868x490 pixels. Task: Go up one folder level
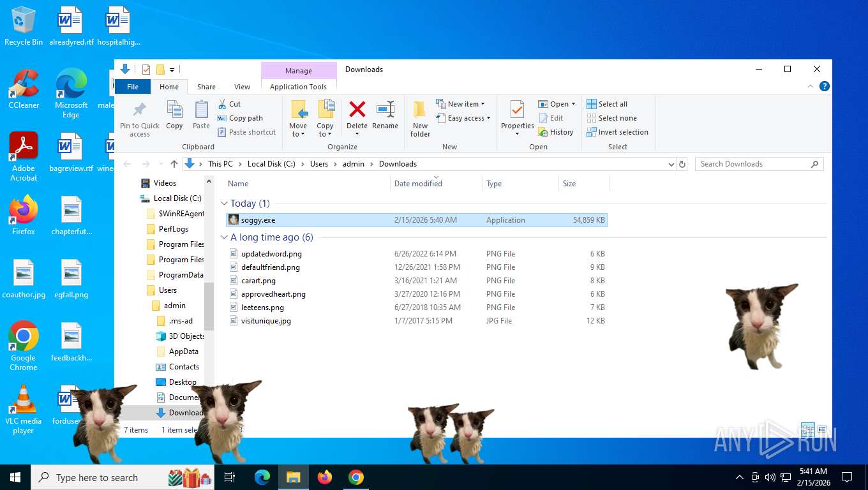coord(174,164)
